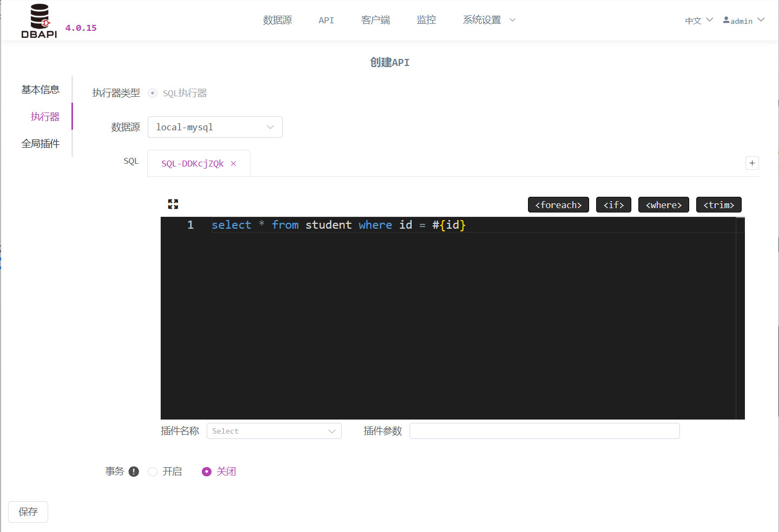Click the DBAPI logo icon
779x532 pixels.
[x=38, y=19]
